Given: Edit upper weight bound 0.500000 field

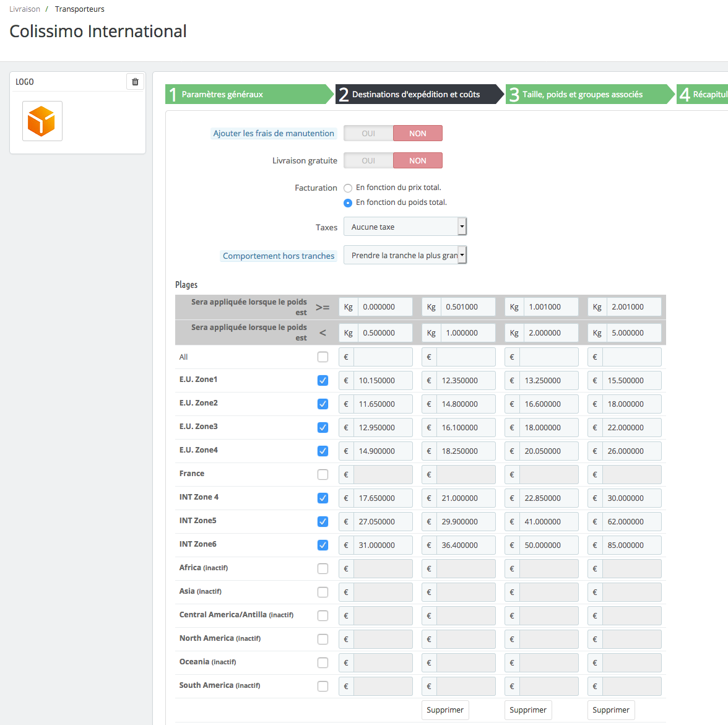Looking at the screenshot, I should (385, 333).
